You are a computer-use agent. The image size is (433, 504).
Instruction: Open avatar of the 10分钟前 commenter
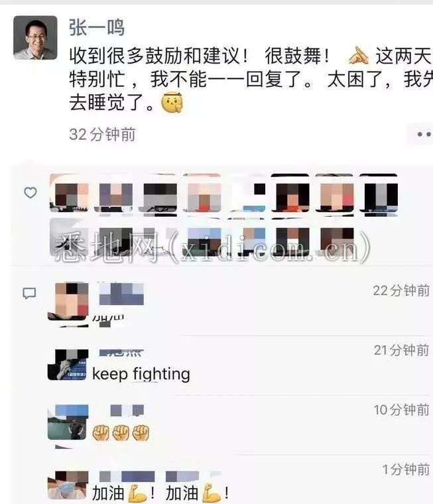pos(68,422)
